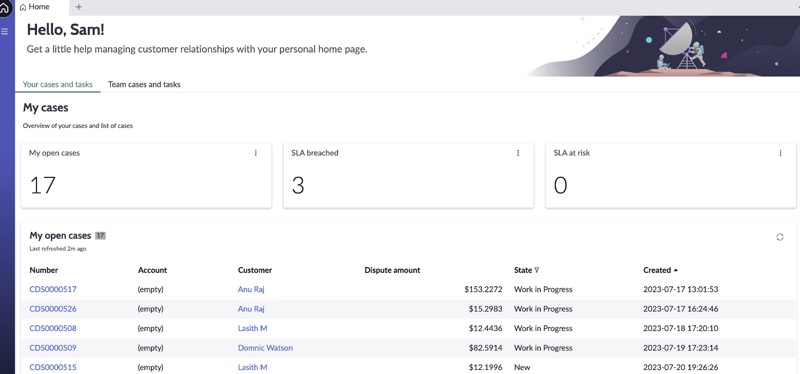
Task: Refresh the My open cases list
Action: tap(780, 237)
